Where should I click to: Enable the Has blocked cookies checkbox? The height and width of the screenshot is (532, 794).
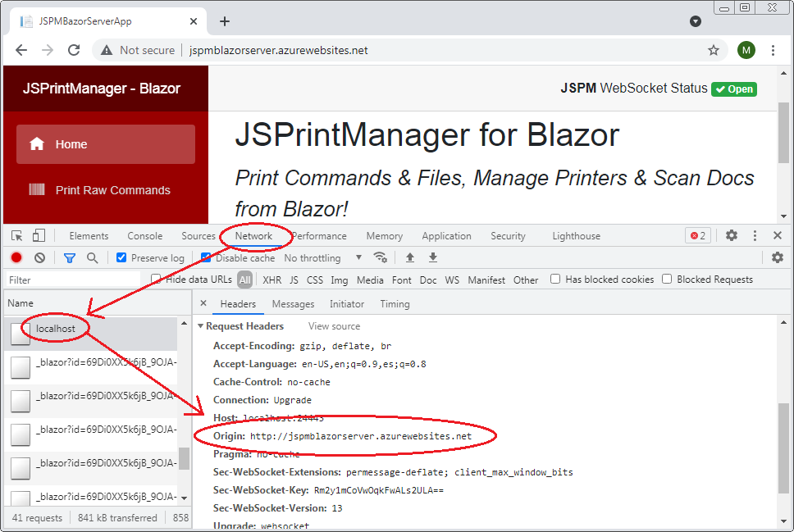point(555,280)
